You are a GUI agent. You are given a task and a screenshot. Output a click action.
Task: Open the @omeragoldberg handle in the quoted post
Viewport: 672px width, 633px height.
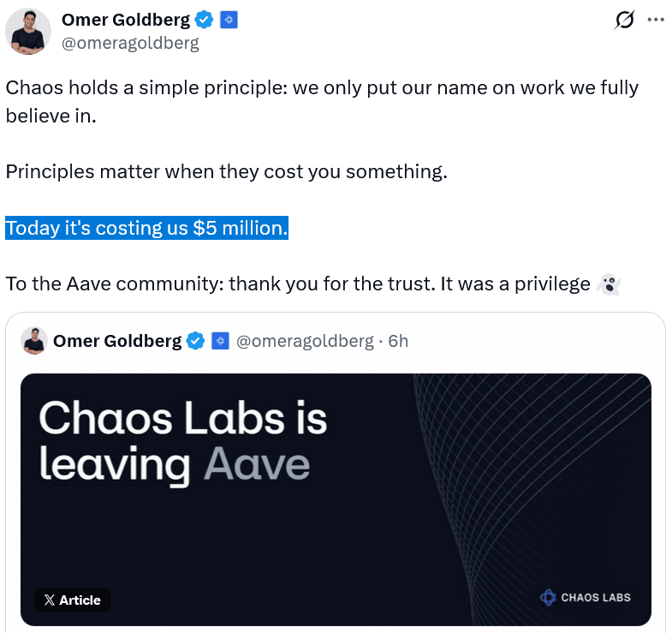[305, 341]
